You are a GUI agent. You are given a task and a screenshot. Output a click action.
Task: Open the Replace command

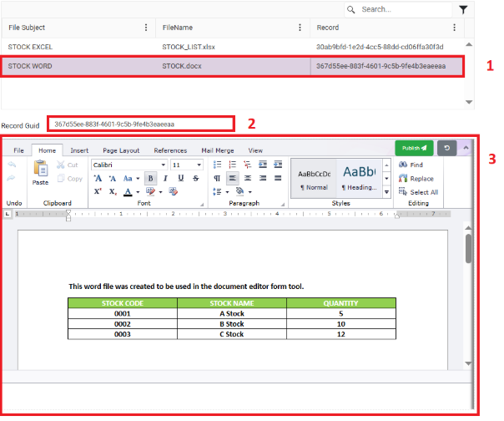coord(416,178)
